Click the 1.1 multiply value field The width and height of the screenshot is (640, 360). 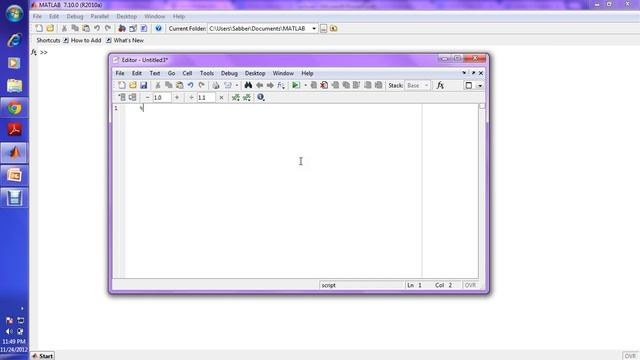coord(206,98)
